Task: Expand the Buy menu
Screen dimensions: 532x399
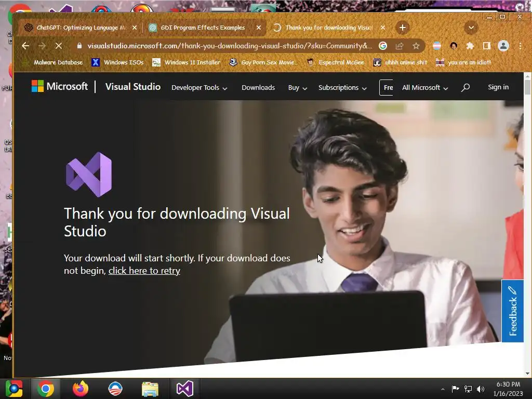Action: click(x=298, y=87)
